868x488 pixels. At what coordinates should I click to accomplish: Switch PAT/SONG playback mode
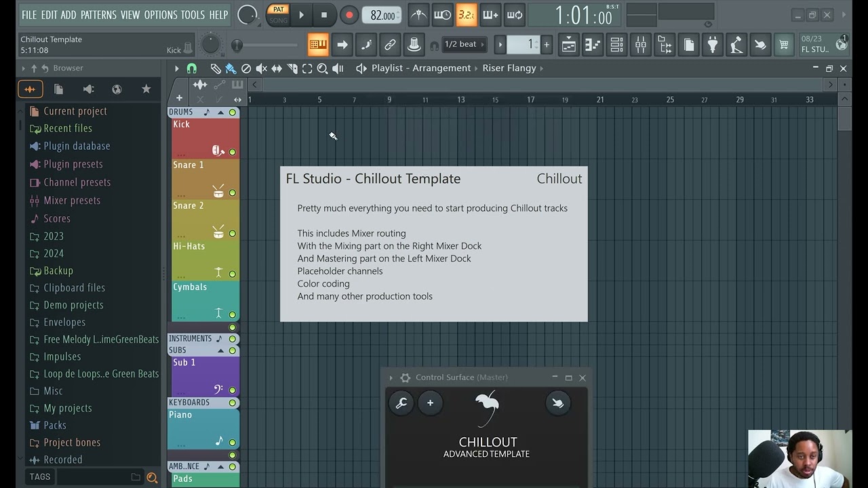[278, 14]
